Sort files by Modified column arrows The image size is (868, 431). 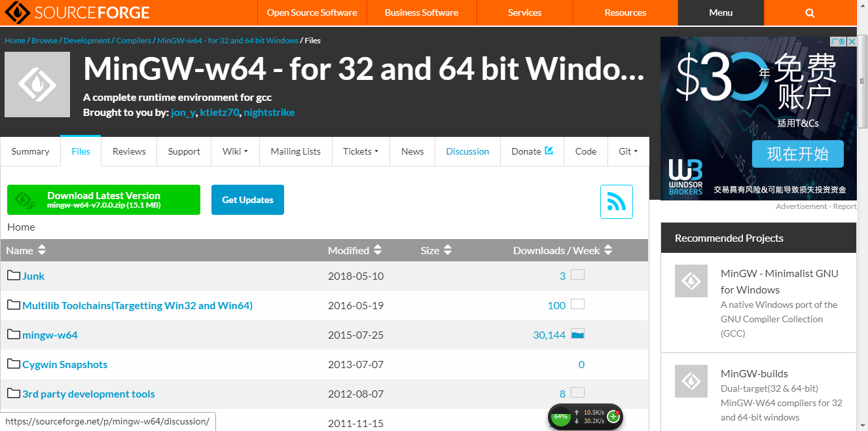(378, 250)
